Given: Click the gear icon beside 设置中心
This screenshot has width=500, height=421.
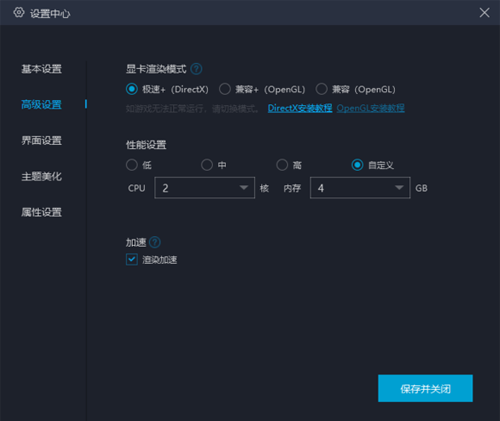Looking at the screenshot, I should tap(19, 13).
